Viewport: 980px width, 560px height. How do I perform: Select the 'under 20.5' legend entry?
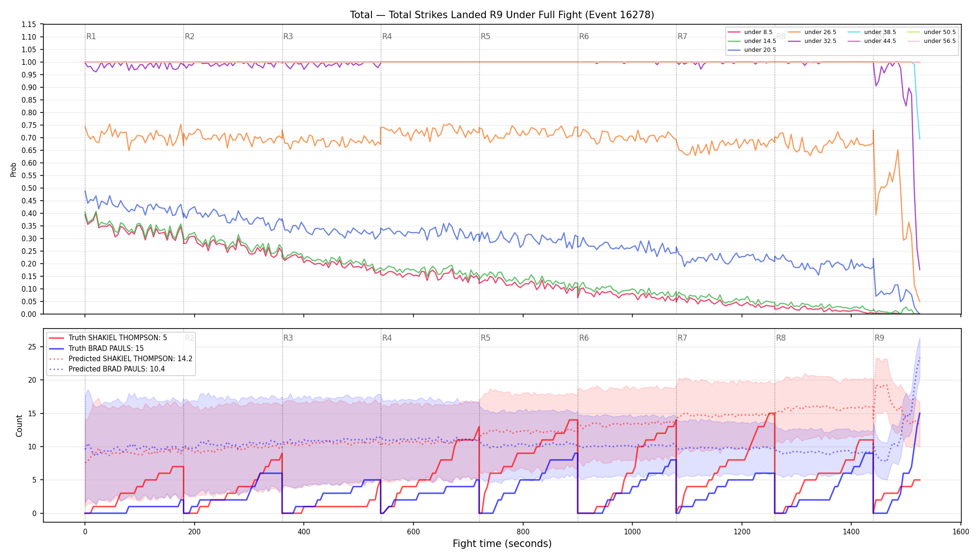pos(752,50)
